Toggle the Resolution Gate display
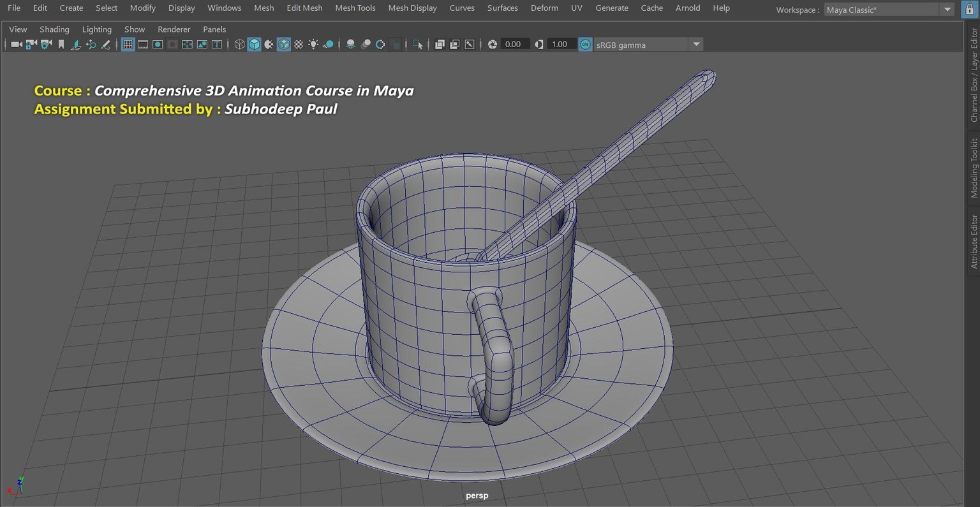Image resolution: width=980 pixels, height=507 pixels. [x=158, y=45]
